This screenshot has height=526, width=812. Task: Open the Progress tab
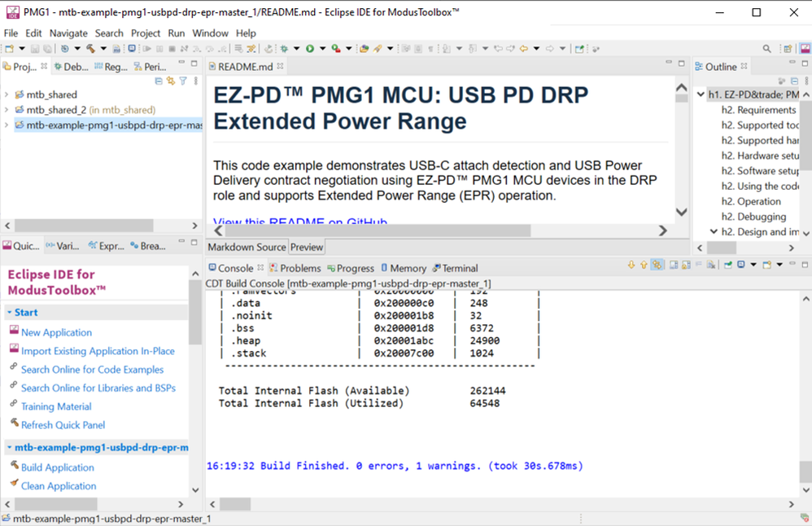click(351, 268)
